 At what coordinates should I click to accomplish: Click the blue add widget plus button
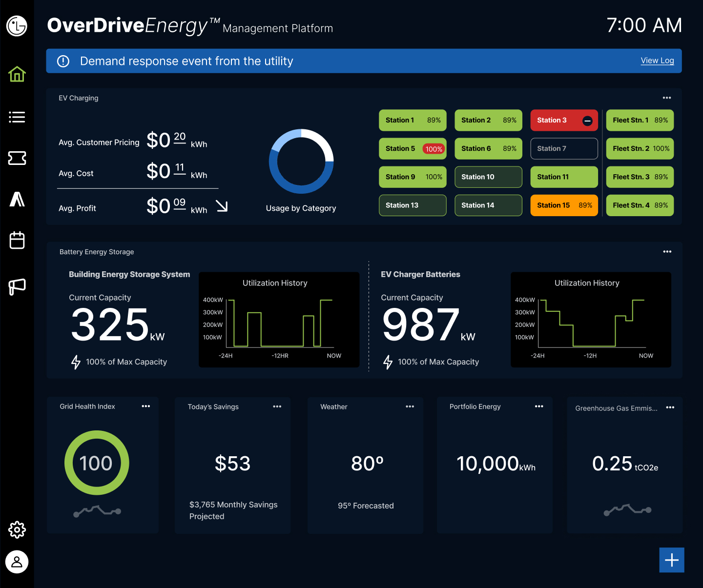coord(672,560)
